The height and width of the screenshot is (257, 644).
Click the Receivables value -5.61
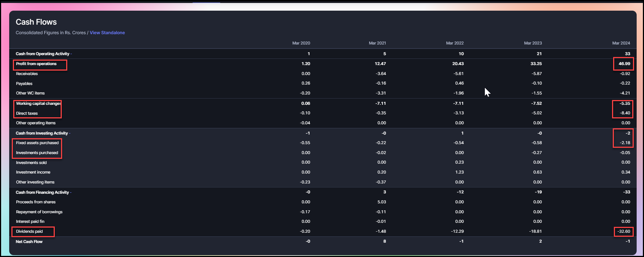tap(459, 74)
